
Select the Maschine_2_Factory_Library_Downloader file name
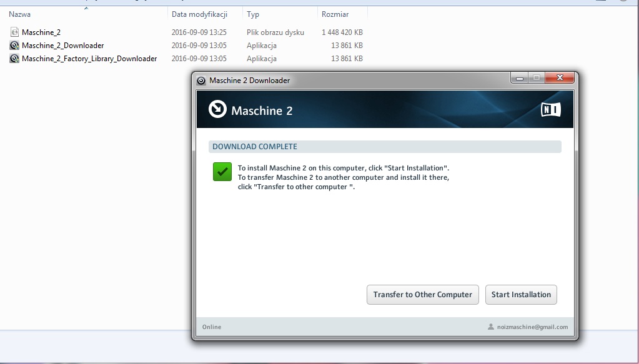point(89,58)
